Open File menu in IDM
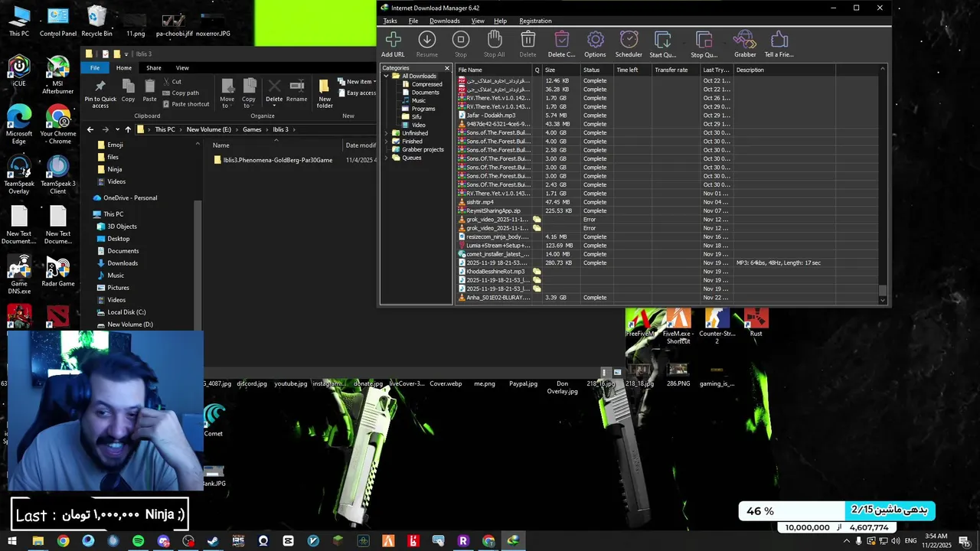 point(413,21)
